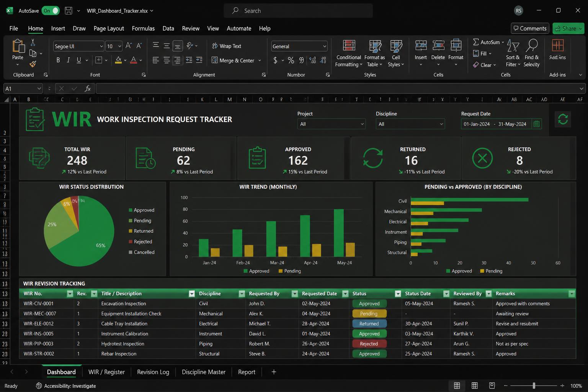This screenshot has width=588, height=392.
Task: Apply the Percent Style format
Action: [291, 60]
